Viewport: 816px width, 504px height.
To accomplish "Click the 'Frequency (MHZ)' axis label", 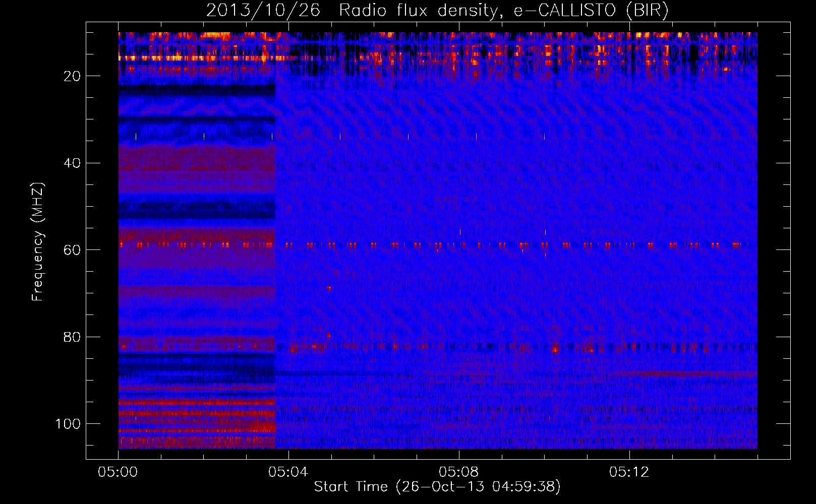I will coord(38,242).
